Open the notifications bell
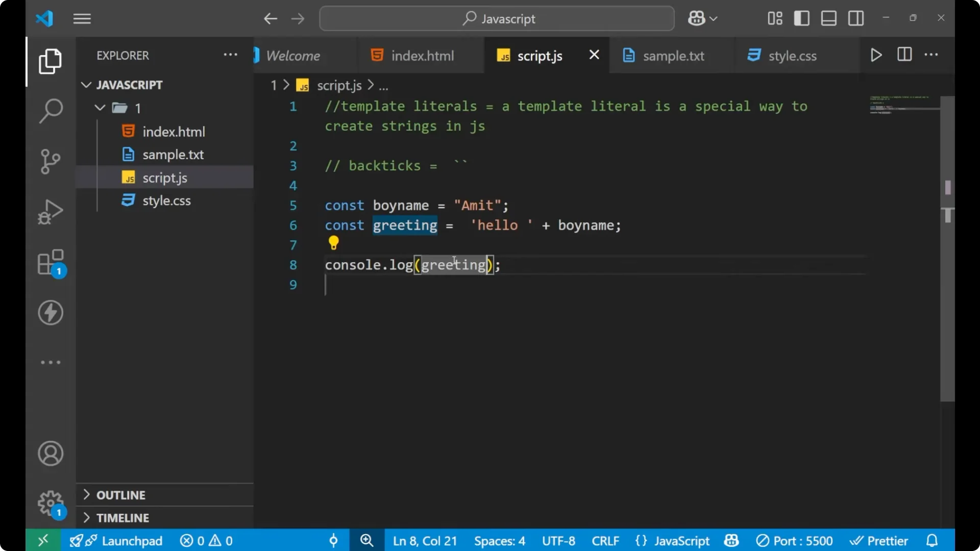The image size is (980, 551). tap(932, 540)
